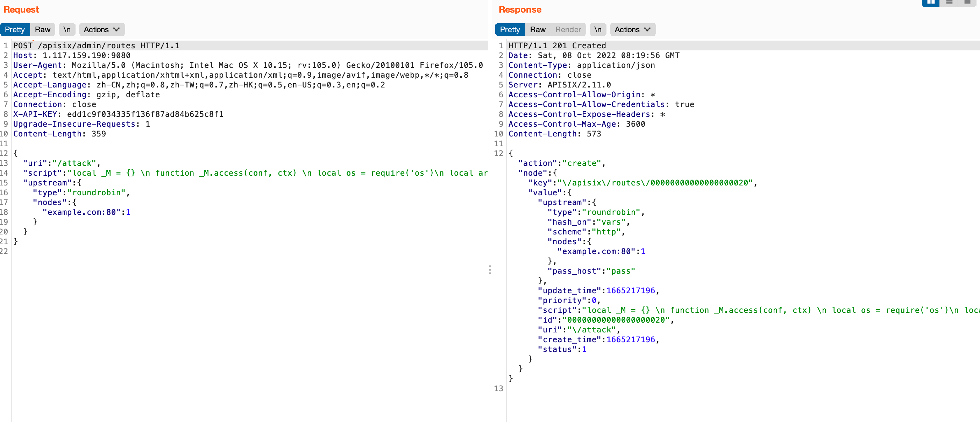
Task: Switch Request view to Raw tab
Action: (x=42, y=30)
